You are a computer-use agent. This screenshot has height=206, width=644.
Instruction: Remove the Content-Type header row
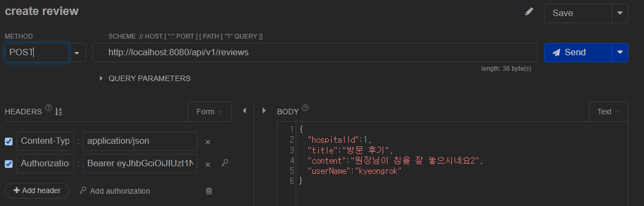point(208,142)
